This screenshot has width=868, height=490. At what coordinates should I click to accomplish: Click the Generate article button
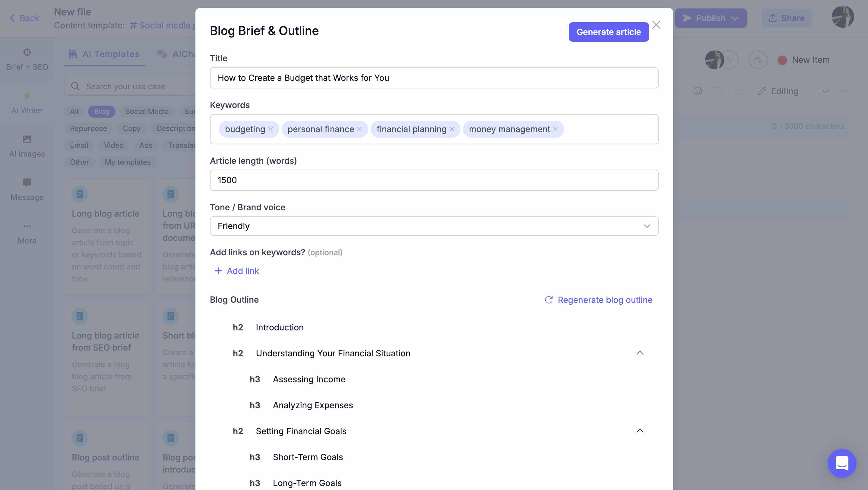click(x=608, y=32)
